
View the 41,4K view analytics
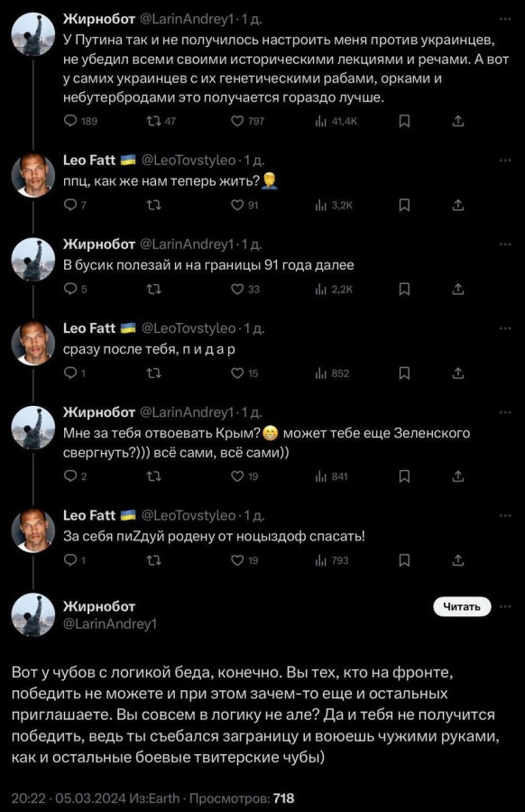(x=321, y=121)
